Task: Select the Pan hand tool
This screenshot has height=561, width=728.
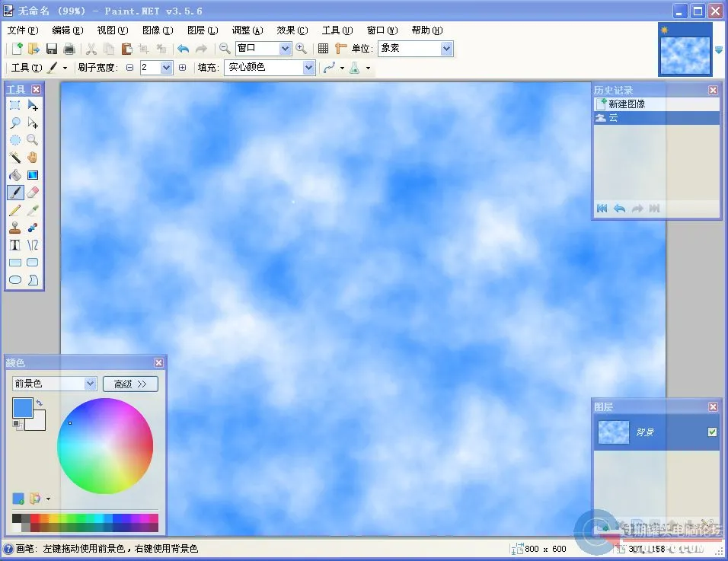Action: pos(33,158)
